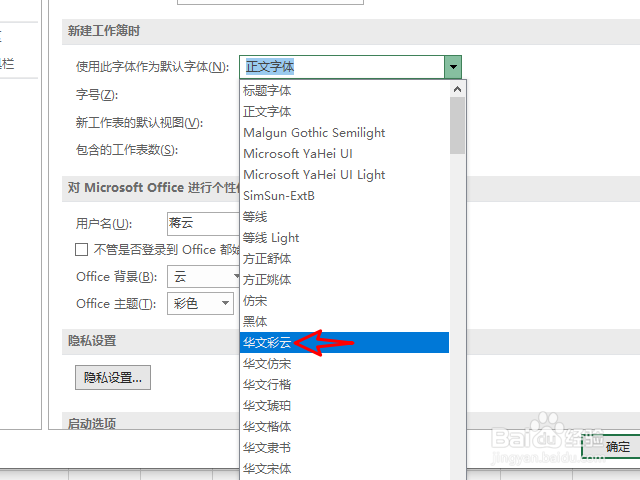Select 华文行楷 font
The image size is (640, 480).
coord(344,384)
